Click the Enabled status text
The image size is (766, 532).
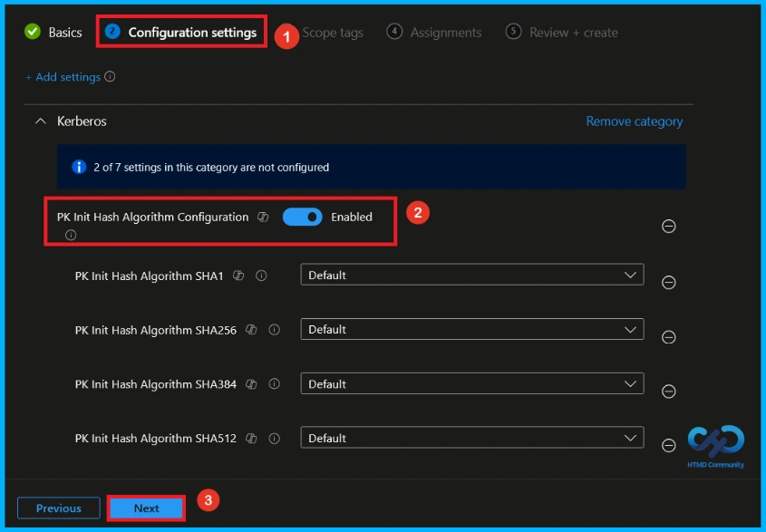point(352,217)
